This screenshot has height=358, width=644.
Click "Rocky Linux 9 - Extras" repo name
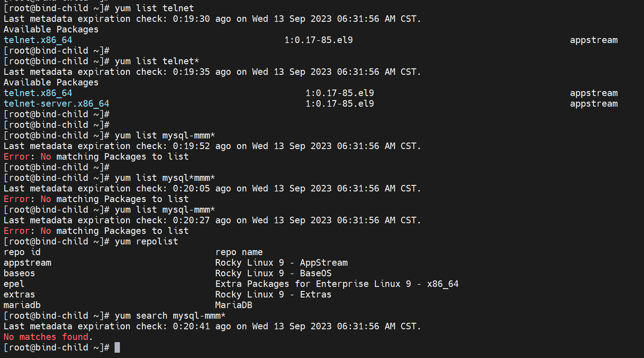[x=273, y=294]
